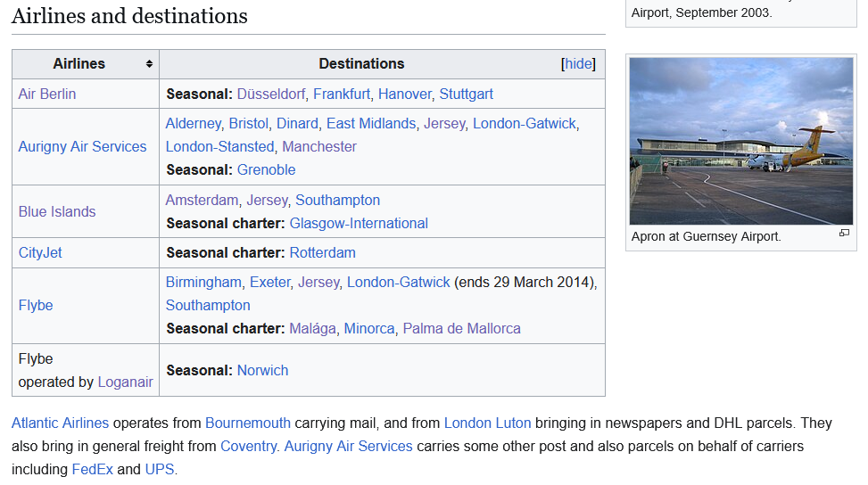The image size is (868, 485).
Task: Go to the CityJet article
Action: pos(40,252)
